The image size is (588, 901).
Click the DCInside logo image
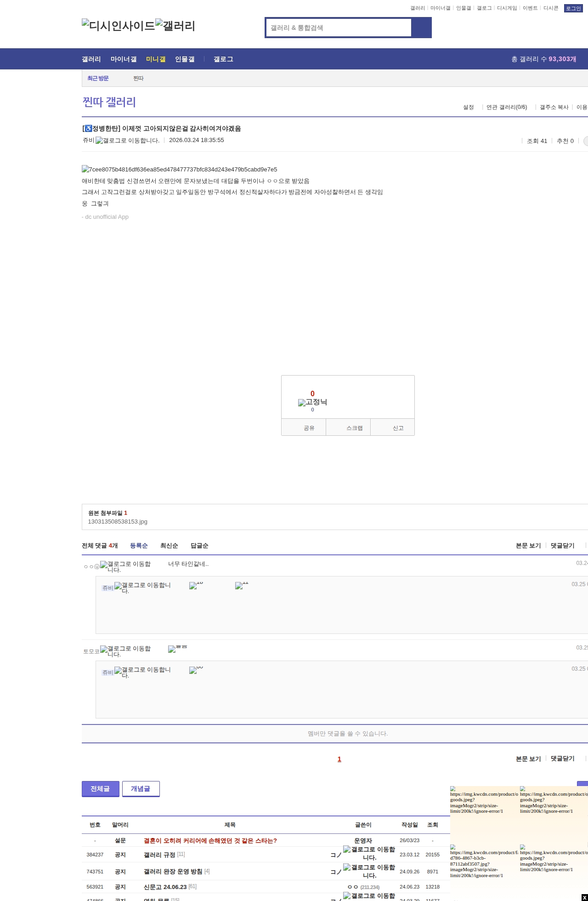[118, 26]
